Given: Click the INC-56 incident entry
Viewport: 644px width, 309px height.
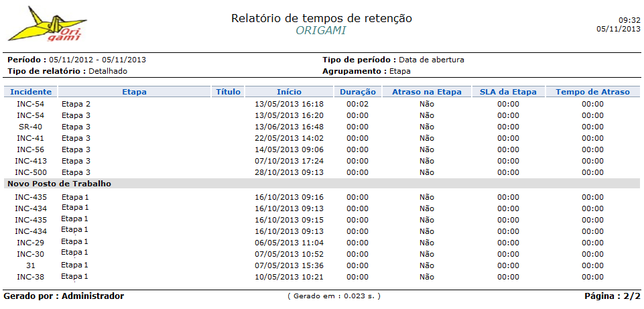Looking at the screenshot, I should pyautogui.click(x=31, y=149).
